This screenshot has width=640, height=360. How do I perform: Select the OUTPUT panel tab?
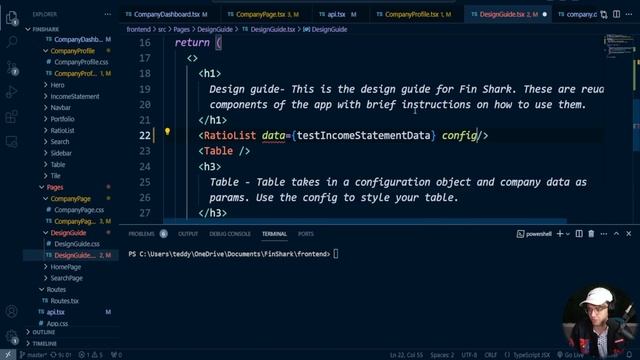click(x=188, y=234)
